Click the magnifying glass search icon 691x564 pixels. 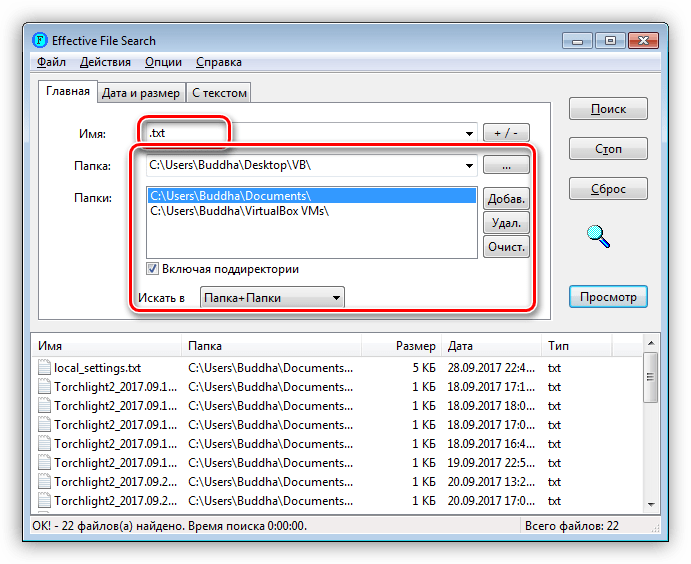pyautogui.click(x=598, y=237)
